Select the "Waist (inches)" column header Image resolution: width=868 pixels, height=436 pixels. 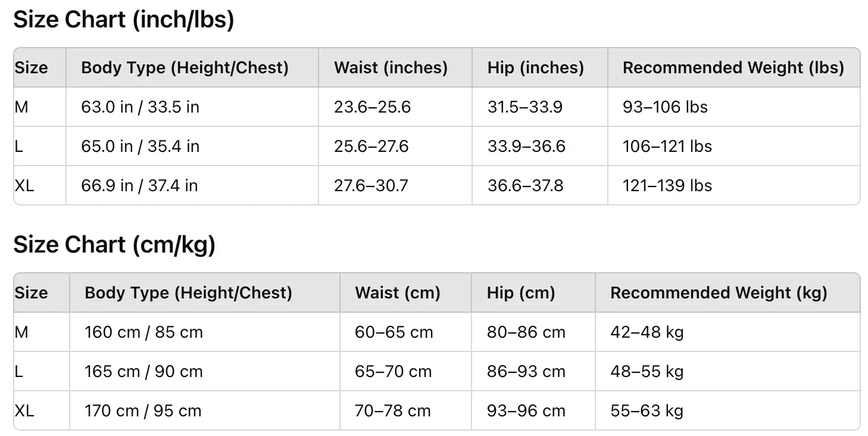pyautogui.click(x=391, y=68)
